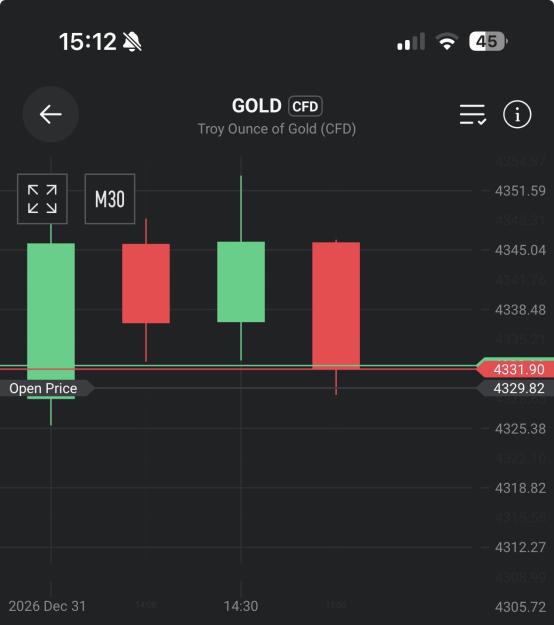Tap the 4351.59 price axis label

tap(520, 191)
